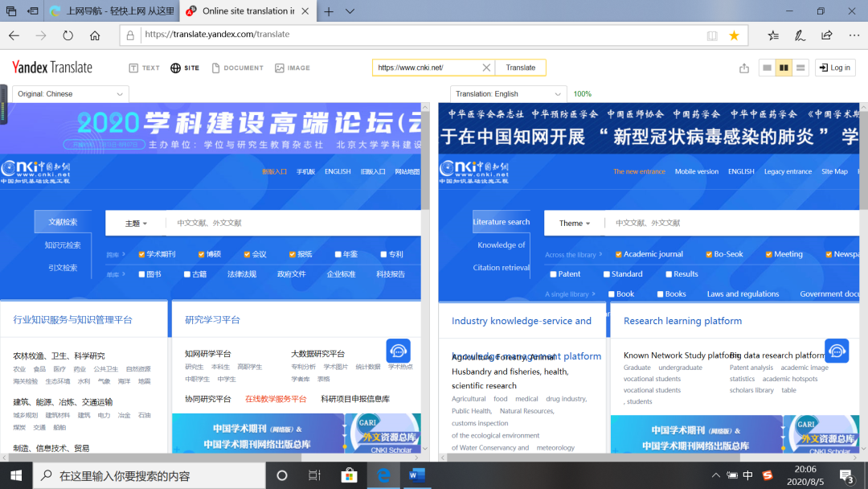Uncheck the 学术期刊 checkbox
The image size is (868, 489).
tap(141, 254)
